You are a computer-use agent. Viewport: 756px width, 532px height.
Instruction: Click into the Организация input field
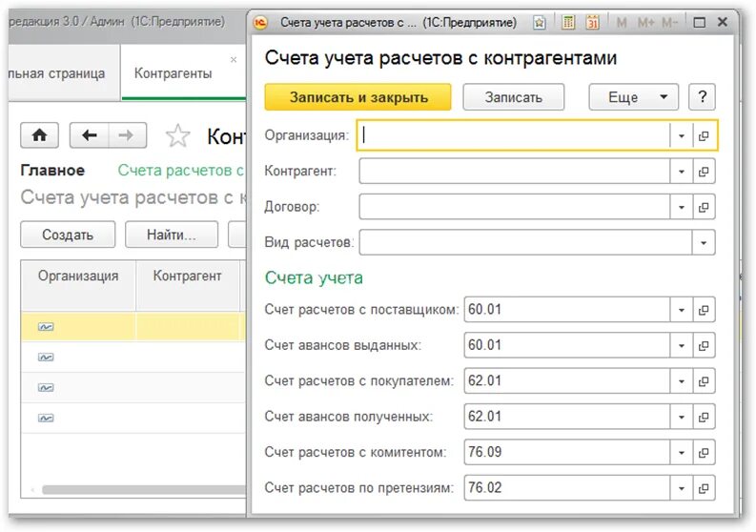coord(514,136)
